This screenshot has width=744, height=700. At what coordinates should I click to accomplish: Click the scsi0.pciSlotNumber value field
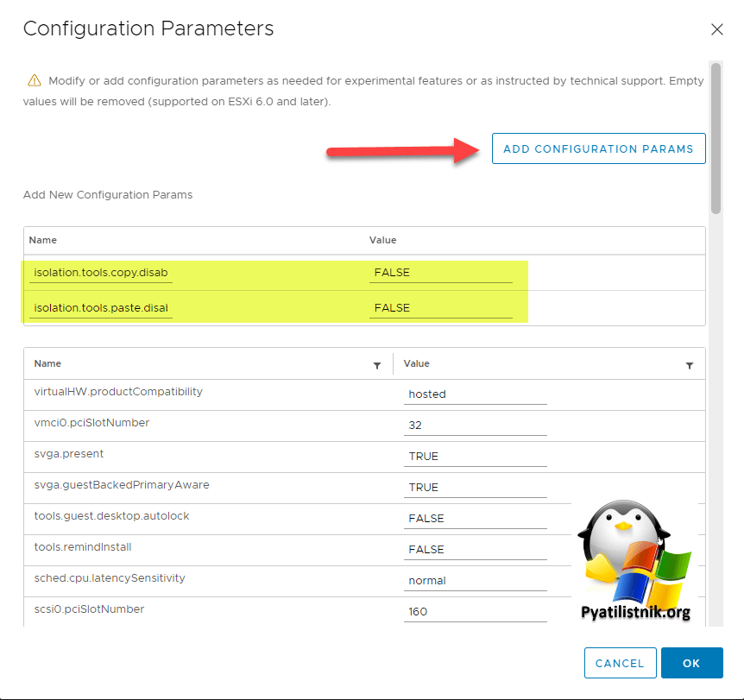pos(475,612)
